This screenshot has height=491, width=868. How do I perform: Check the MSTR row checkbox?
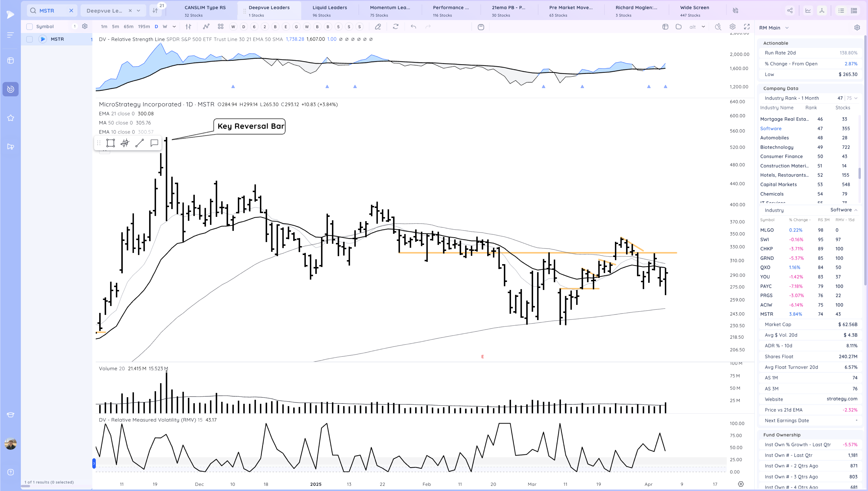click(x=29, y=39)
